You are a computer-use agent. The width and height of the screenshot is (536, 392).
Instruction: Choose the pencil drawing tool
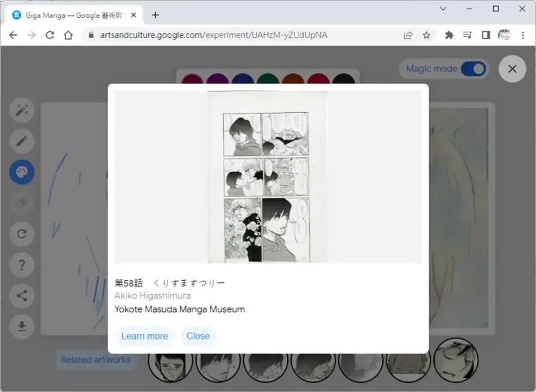tap(22, 141)
